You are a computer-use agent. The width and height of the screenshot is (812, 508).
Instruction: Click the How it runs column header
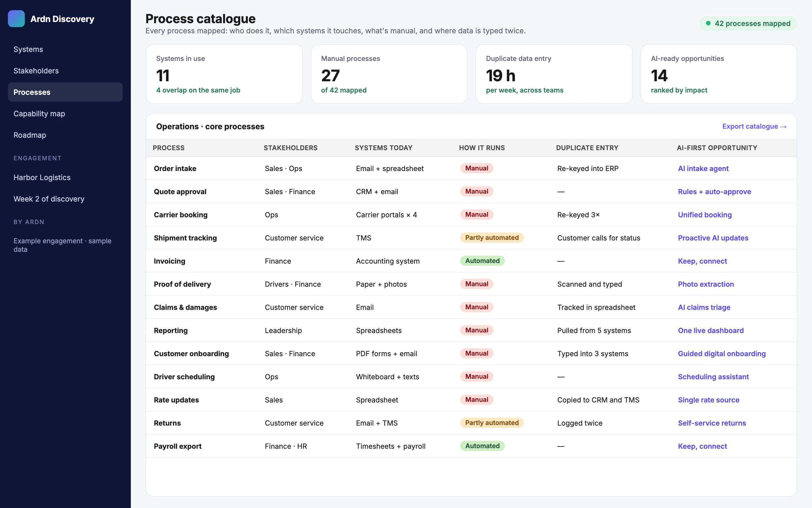coord(482,148)
